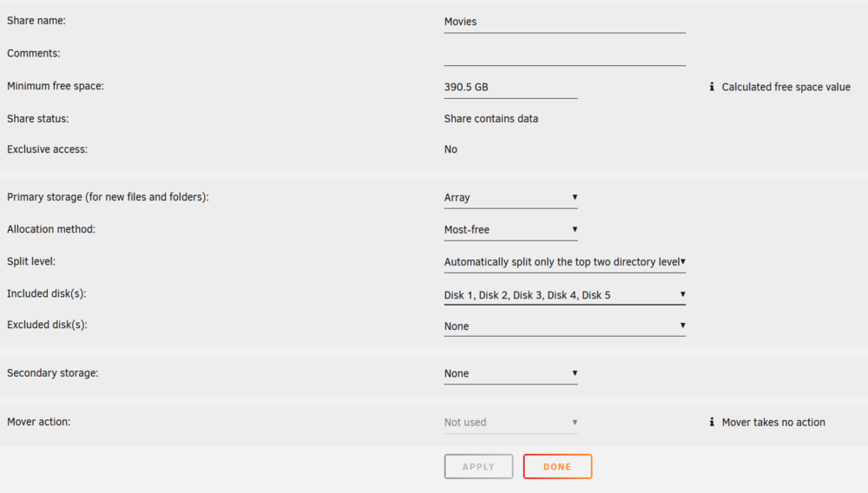
Task: Open the Allocation method dropdown showing Most-free
Action: [510, 230]
